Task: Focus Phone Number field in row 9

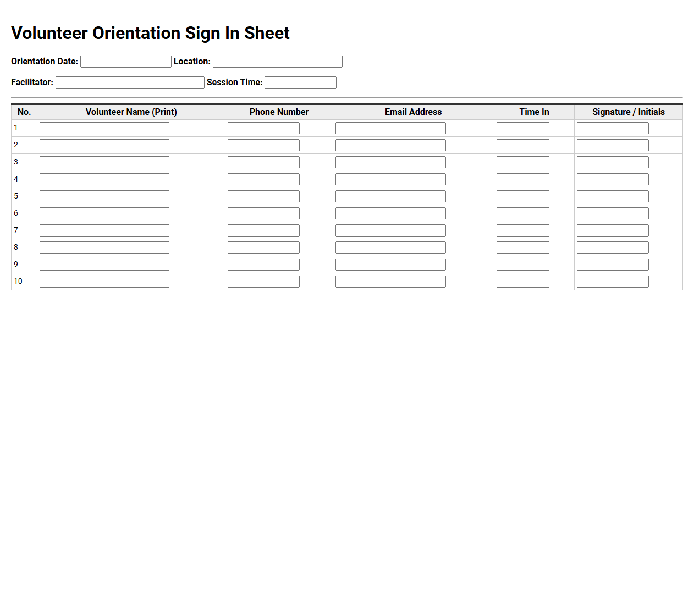Action: [x=263, y=265]
